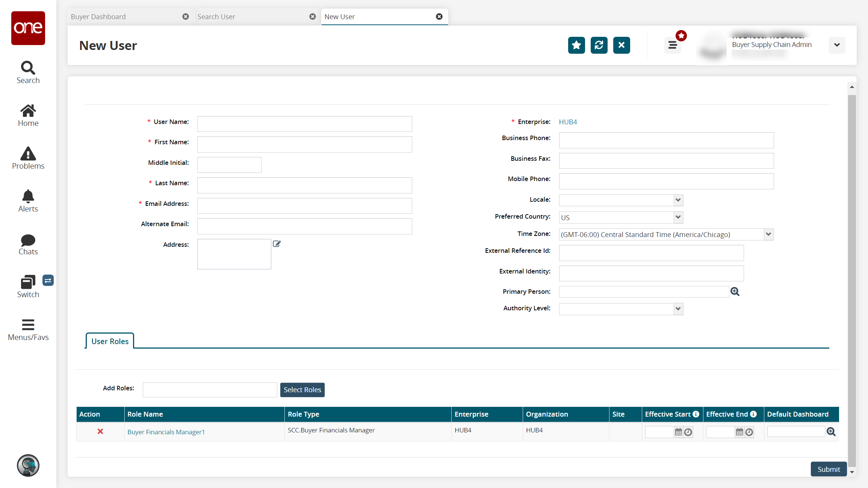Click into the User Name field
Viewport: 868px width, 488px height.
pos(304,124)
